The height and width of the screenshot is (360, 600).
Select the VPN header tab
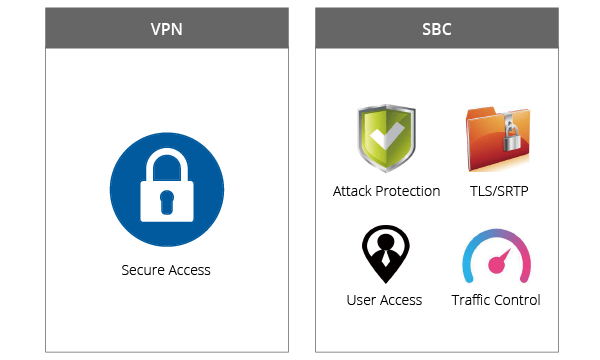point(167,28)
